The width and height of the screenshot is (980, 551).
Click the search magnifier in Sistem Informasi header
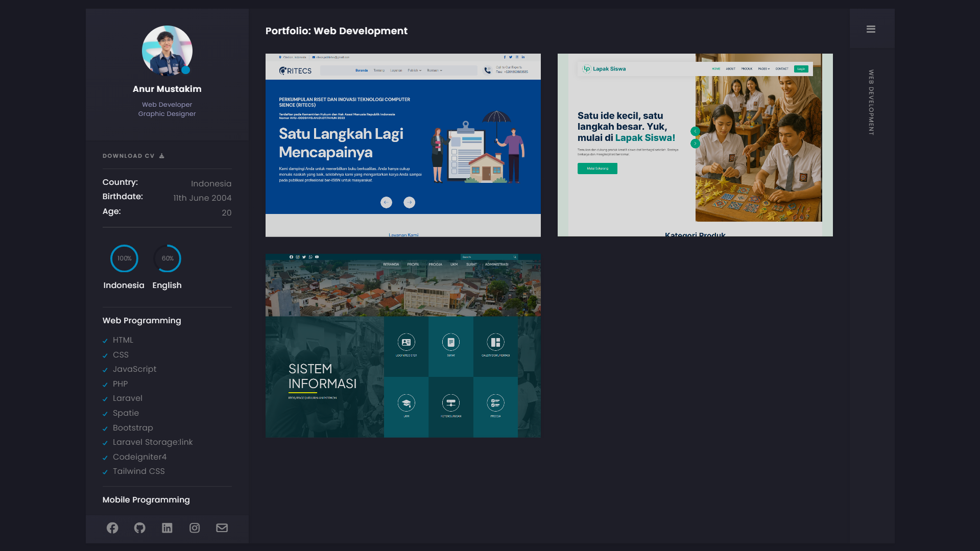[x=514, y=257]
